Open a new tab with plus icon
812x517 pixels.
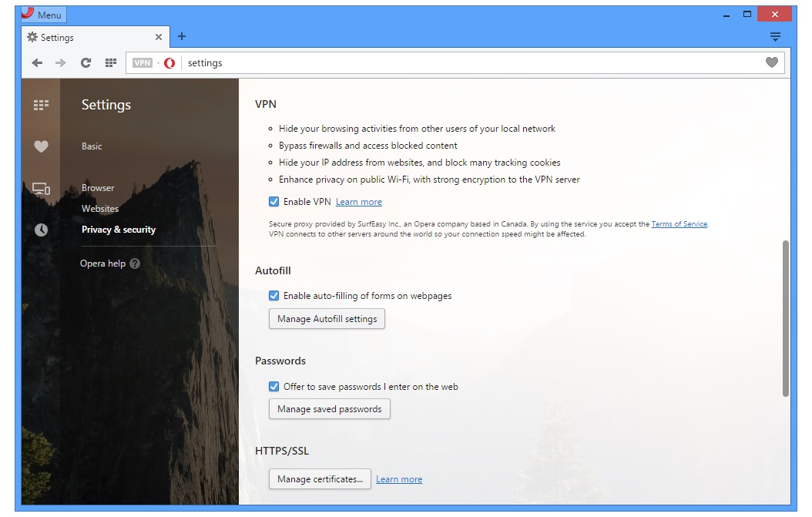pos(182,36)
